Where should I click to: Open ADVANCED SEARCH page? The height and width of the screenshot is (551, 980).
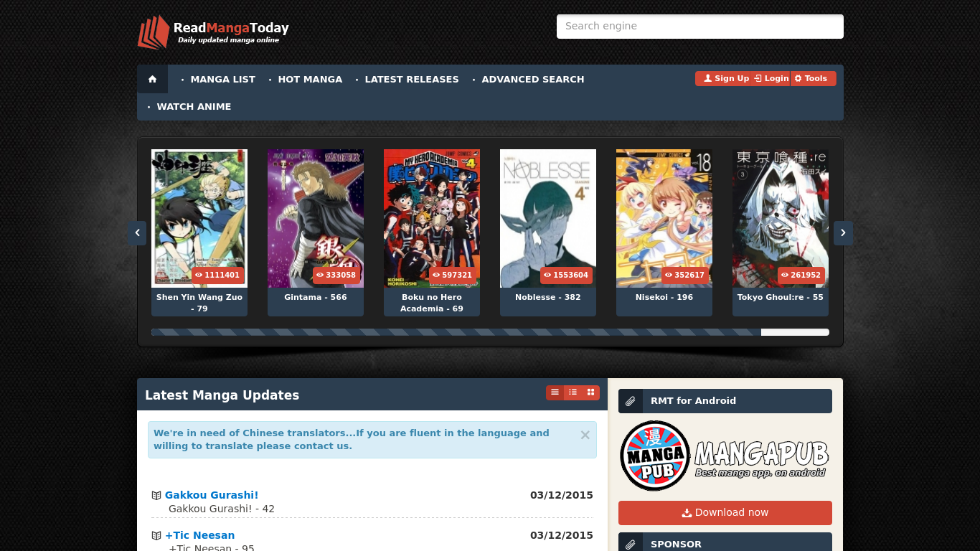point(533,79)
